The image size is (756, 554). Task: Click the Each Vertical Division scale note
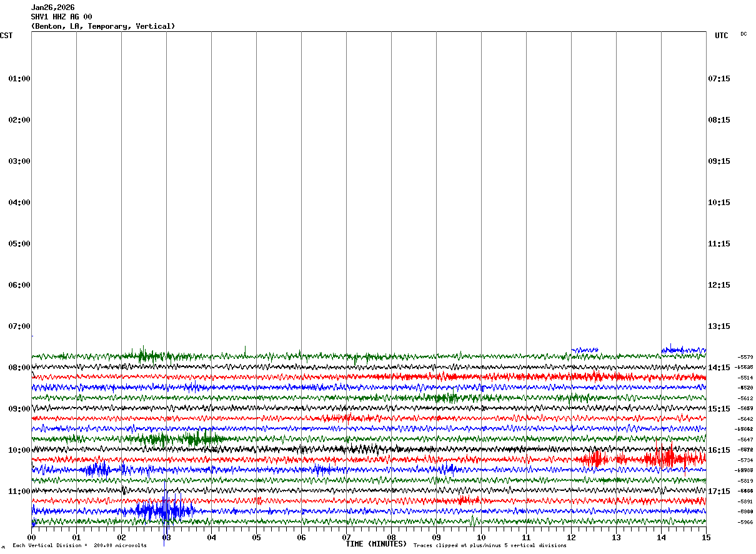(79, 545)
